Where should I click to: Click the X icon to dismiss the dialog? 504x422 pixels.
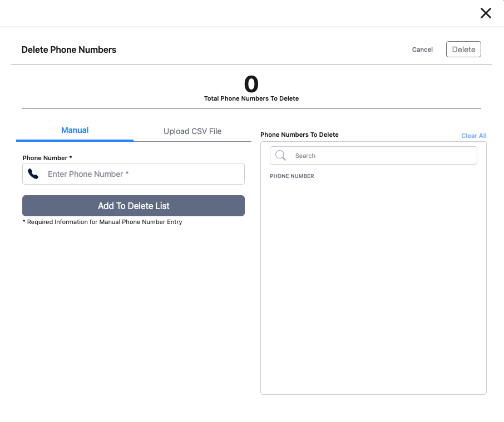tap(485, 13)
